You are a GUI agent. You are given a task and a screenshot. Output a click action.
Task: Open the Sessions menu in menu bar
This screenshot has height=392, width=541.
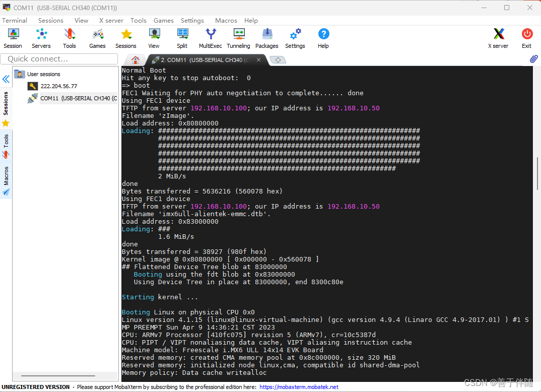point(51,20)
